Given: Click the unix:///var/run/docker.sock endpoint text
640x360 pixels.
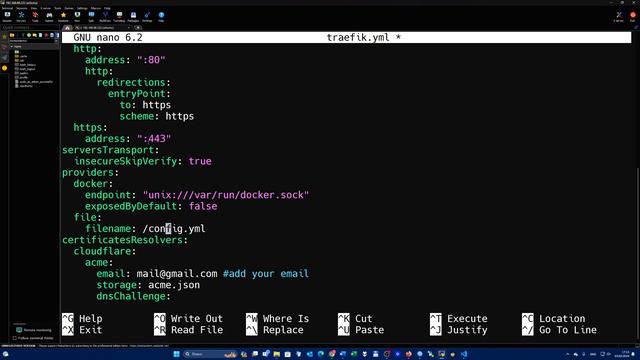Looking at the screenshot, I should tap(226, 195).
